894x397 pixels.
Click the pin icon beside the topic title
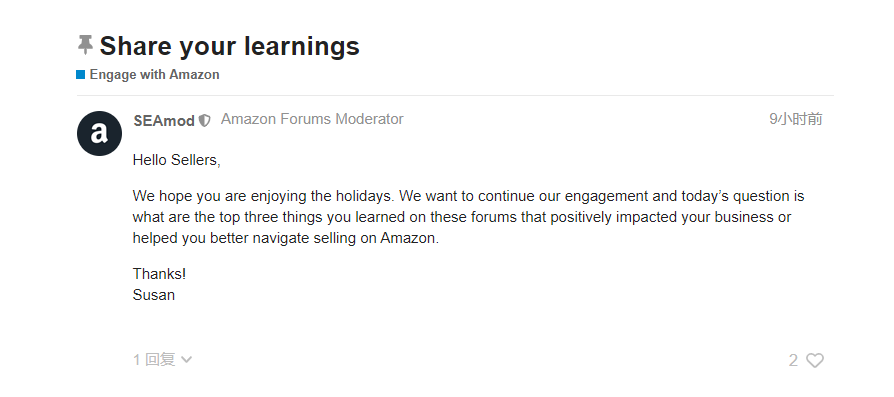click(85, 45)
